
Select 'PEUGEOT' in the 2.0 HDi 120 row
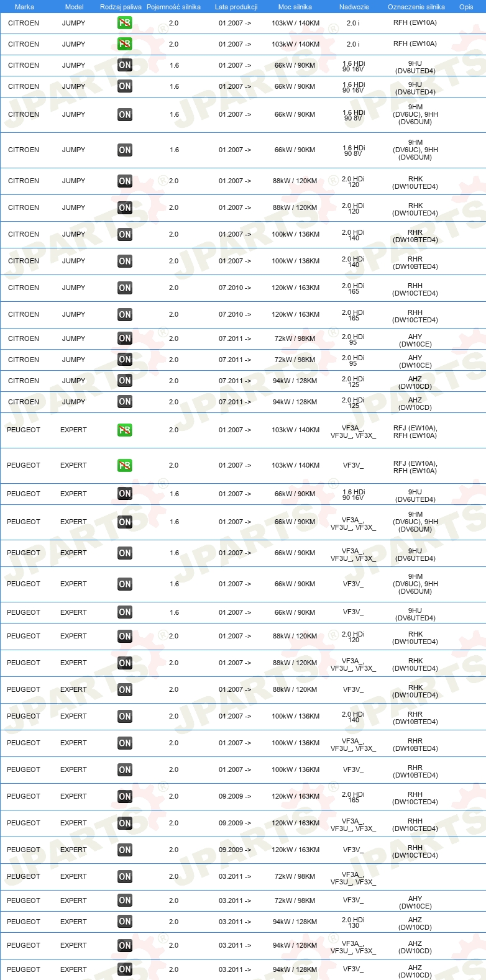point(24,636)
